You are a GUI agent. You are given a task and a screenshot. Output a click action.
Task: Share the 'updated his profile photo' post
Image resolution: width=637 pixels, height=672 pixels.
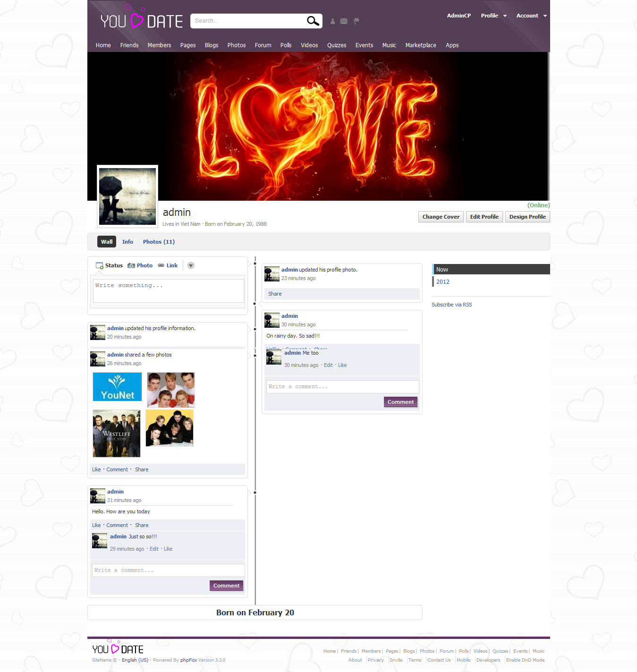click(275, 294)
